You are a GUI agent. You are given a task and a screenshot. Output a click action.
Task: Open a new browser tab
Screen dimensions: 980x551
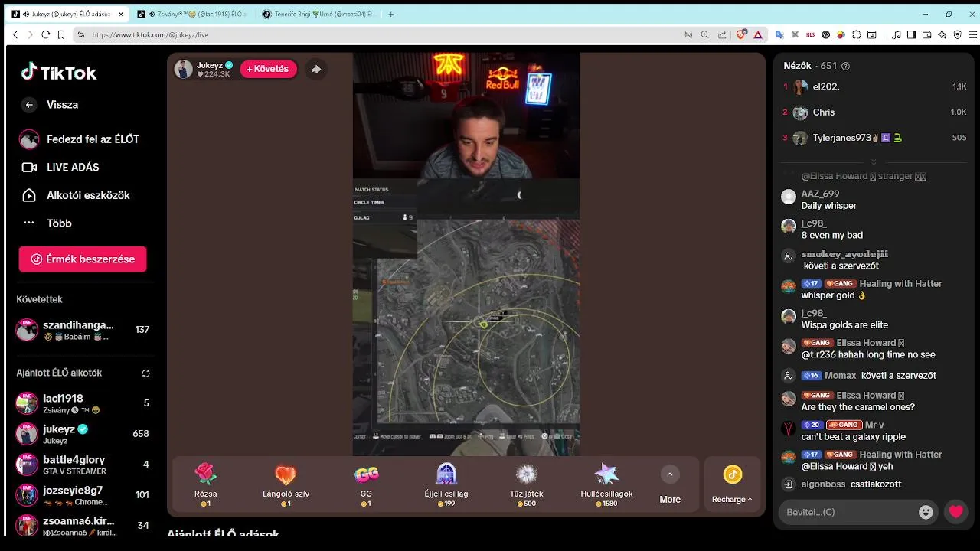pos(391,14)
